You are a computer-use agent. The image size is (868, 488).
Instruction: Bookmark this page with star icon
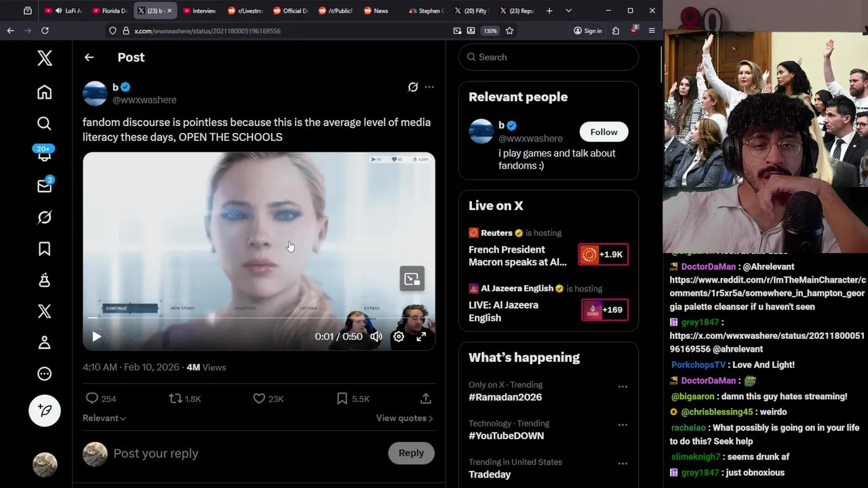coord(509,30)
